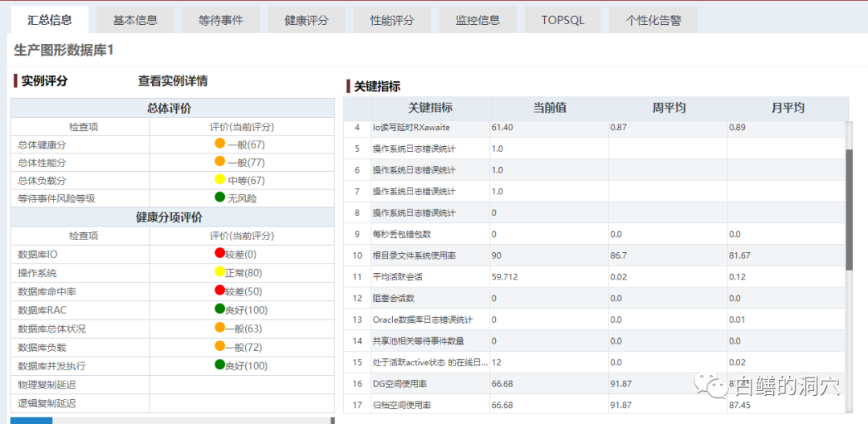Click the red status dot for 数据库IO

tap(219, 254)
